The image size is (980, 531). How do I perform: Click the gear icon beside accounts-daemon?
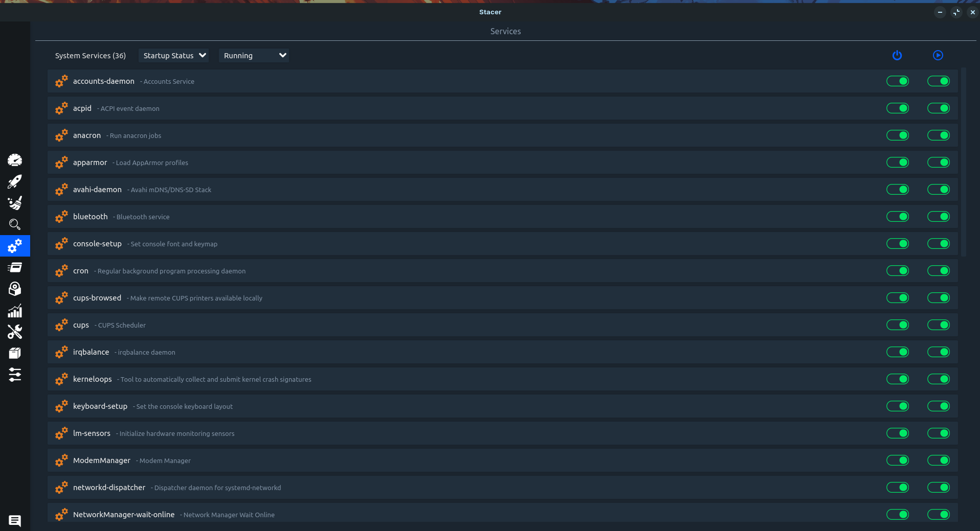[x=61, y=81]
